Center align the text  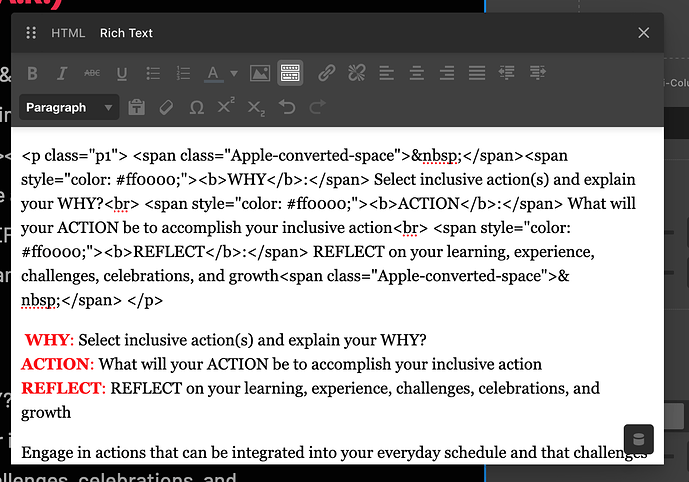point(417,73)
